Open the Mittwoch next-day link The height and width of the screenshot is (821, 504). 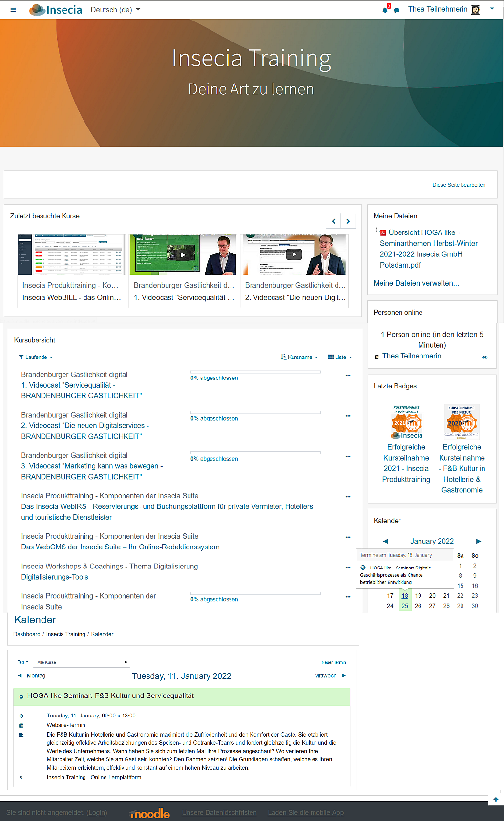(325, 676)
